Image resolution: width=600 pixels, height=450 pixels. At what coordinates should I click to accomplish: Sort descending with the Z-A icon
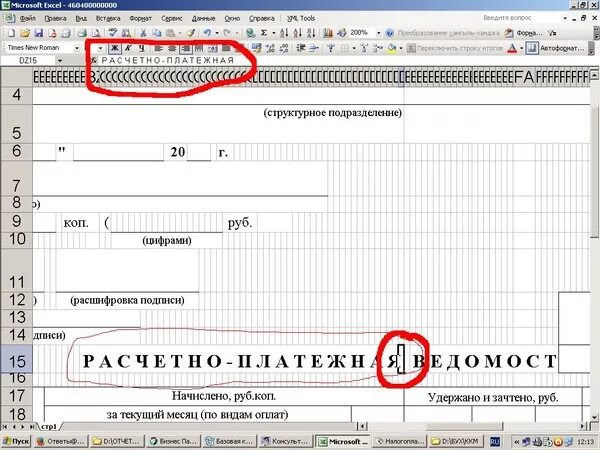311,33
